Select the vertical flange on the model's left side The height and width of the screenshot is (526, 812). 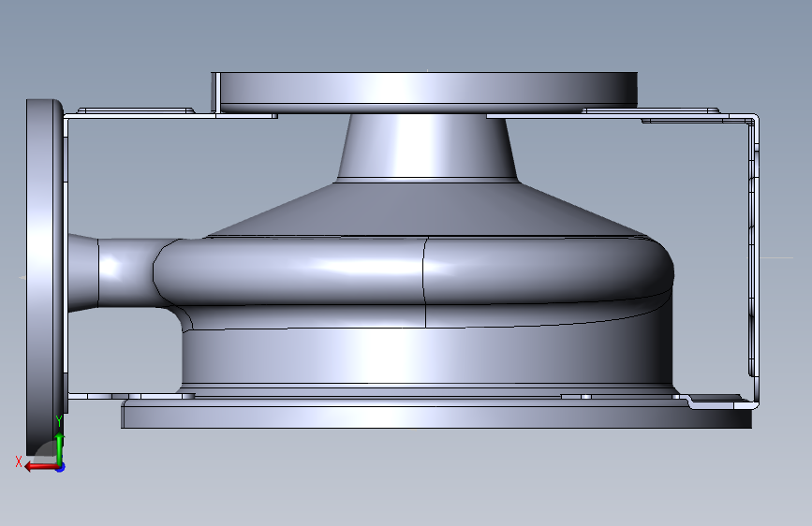tap(44, 277)
